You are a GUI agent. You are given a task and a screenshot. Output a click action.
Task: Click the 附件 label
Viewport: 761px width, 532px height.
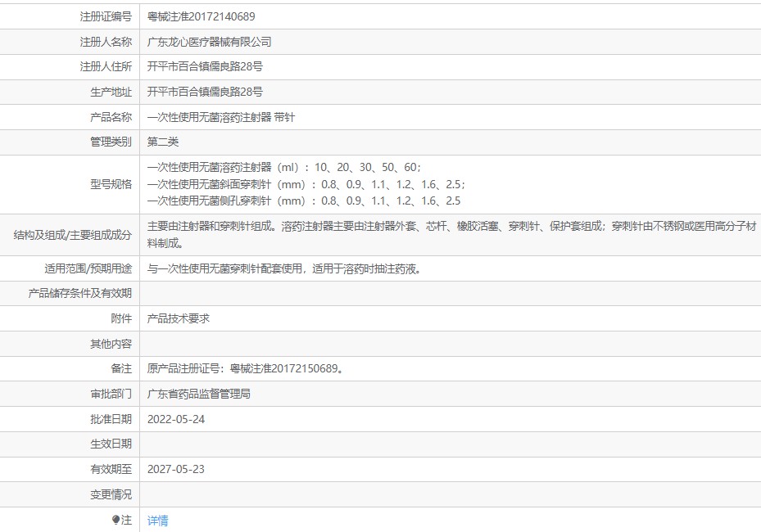point(121,318)
